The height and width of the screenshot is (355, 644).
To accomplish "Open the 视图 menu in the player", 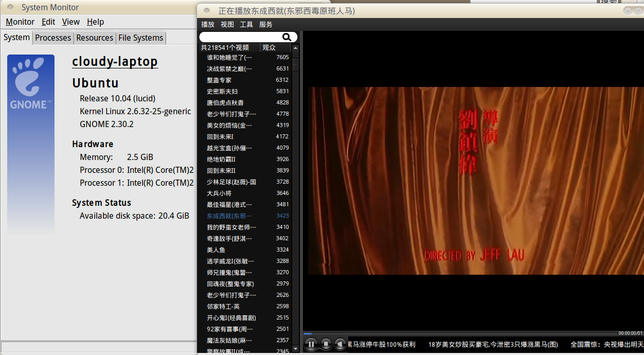I will click(x=227, y=24).
